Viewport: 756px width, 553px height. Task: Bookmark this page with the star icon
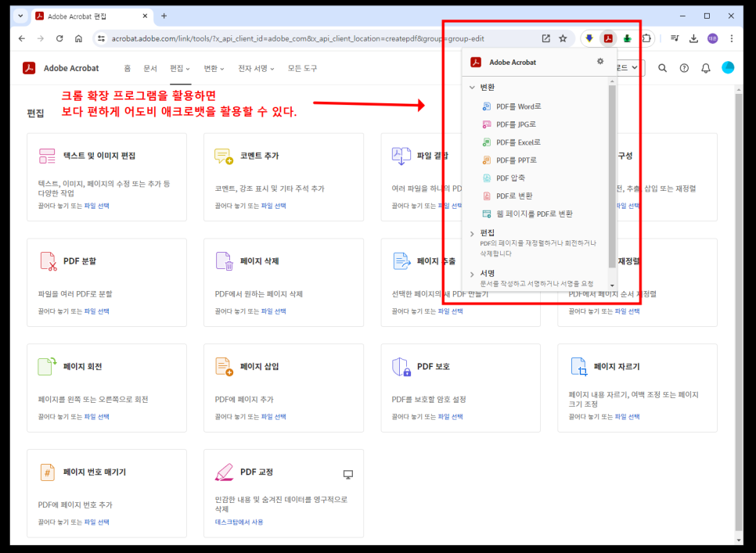(563, 38)
